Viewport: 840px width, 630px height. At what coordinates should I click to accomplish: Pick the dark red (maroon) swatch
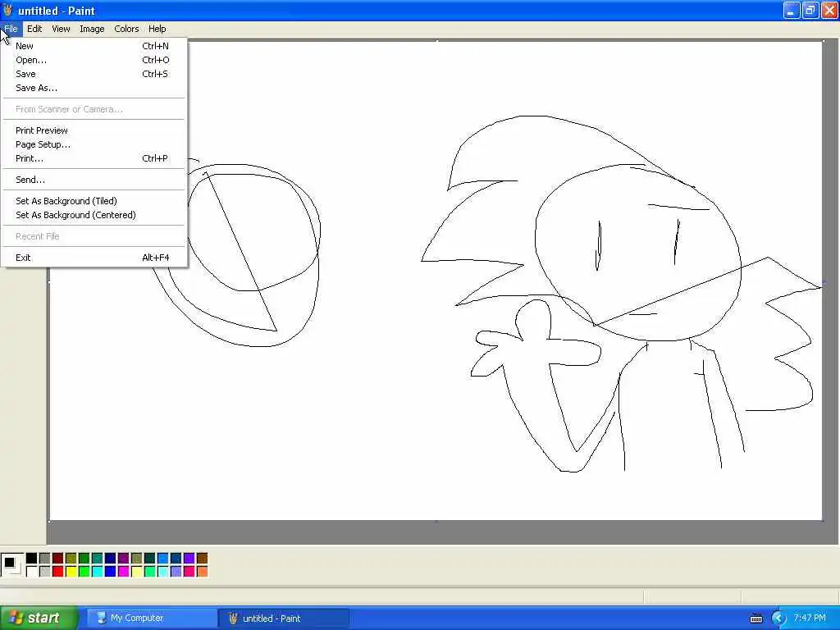click(58, 558)
